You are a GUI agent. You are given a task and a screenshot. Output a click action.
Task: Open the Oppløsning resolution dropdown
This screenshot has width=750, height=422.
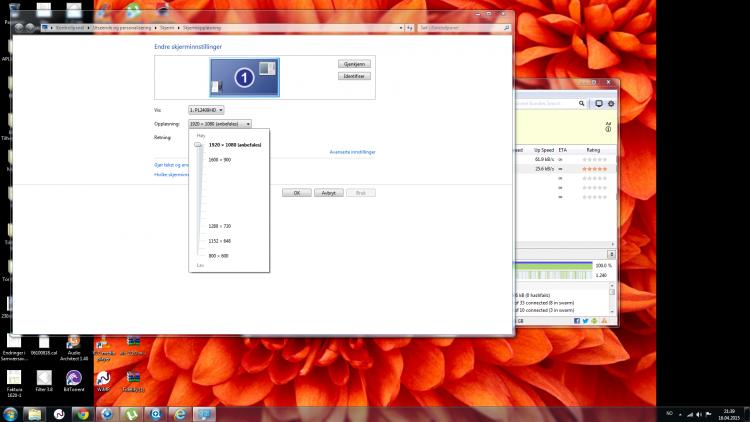[220, 124]
